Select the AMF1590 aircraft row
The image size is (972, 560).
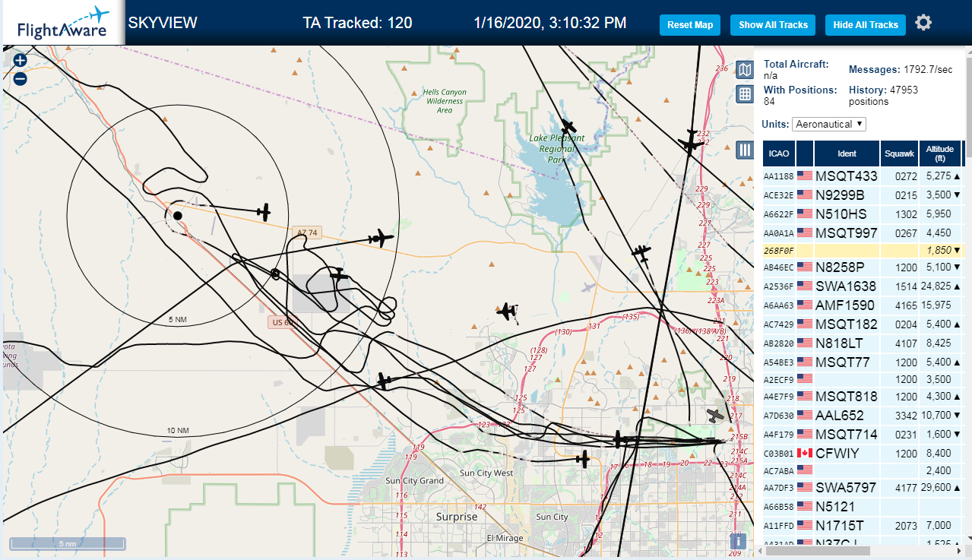point(863,305)
